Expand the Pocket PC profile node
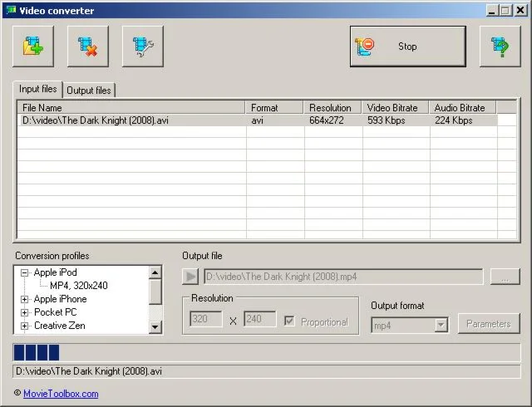The image size is (532, 407). pyautogui.click(x=25, y=312)
